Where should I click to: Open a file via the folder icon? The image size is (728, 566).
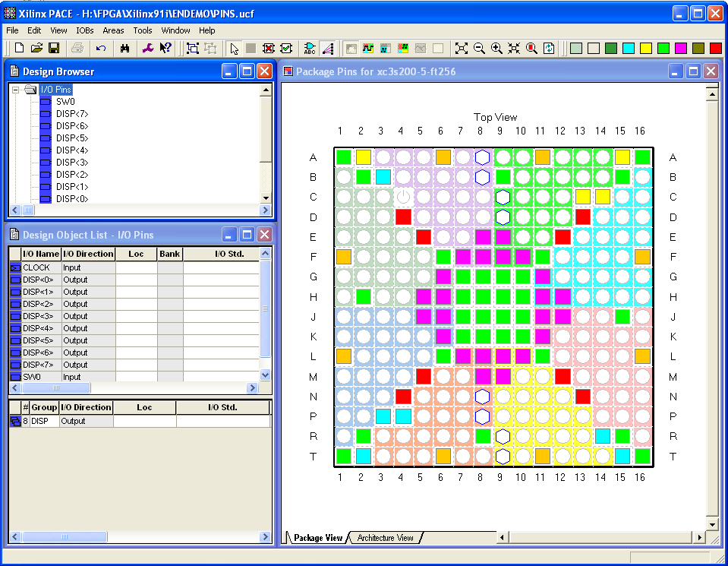pos(36,48)
